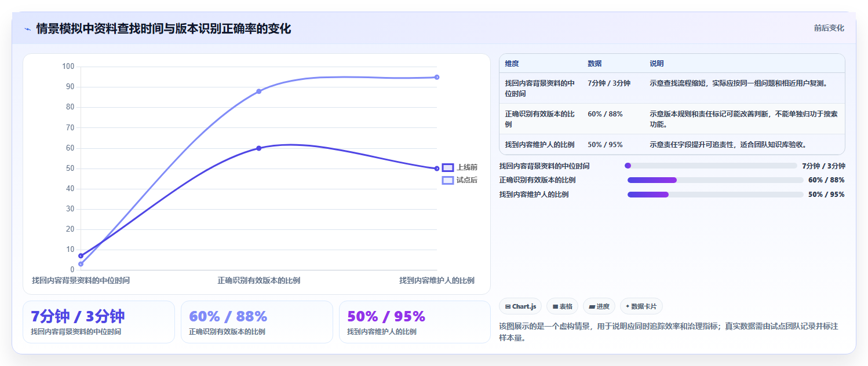The width and height of the screenshot is (868, 366).
Task: Click the footnote text 该图展示的是一个虚构情景
Action: coord(669,332)
